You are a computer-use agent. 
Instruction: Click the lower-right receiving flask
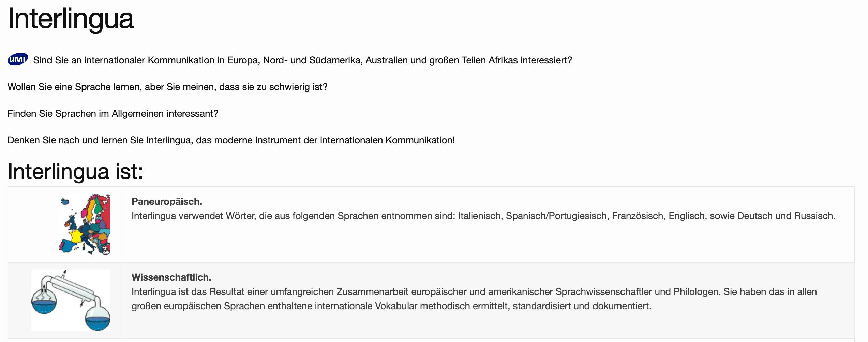98,319
